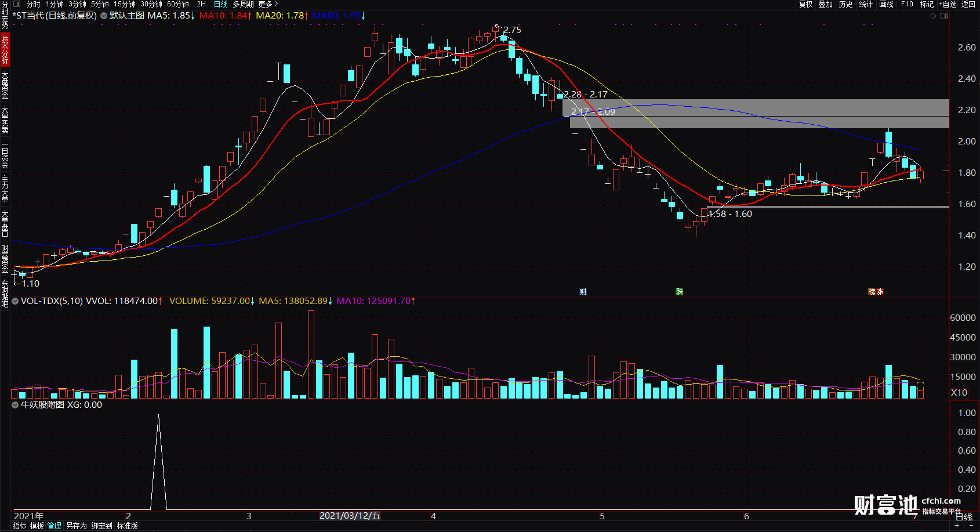Image resolution: width=980 pixels, height=532 pixels.
Task: Select the 3分钟 period
Action: click(77, 4)
